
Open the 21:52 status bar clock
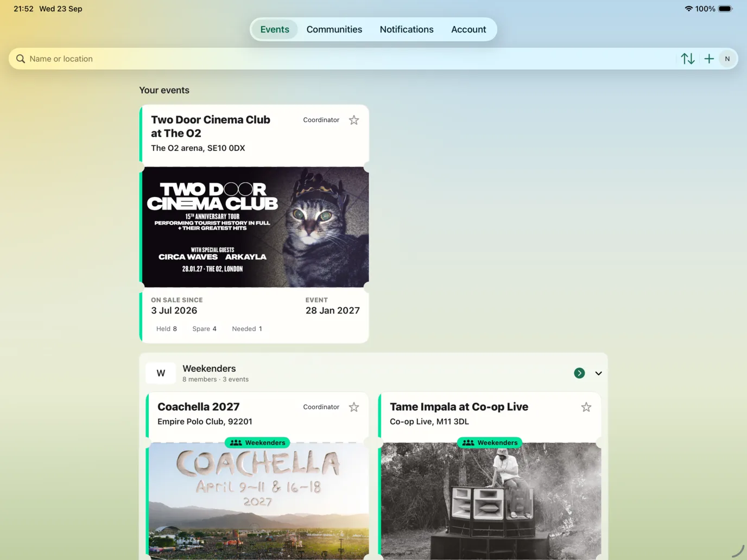pos(23,9)
